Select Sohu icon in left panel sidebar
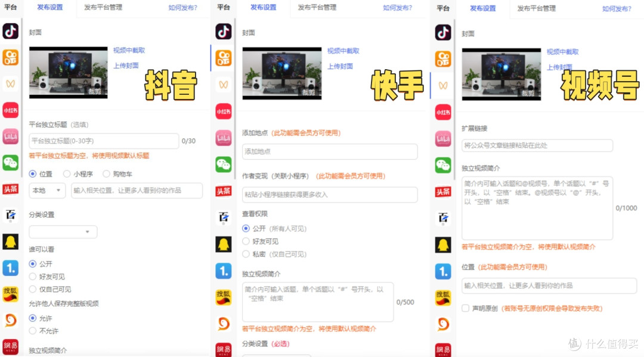 coord(11,294)
